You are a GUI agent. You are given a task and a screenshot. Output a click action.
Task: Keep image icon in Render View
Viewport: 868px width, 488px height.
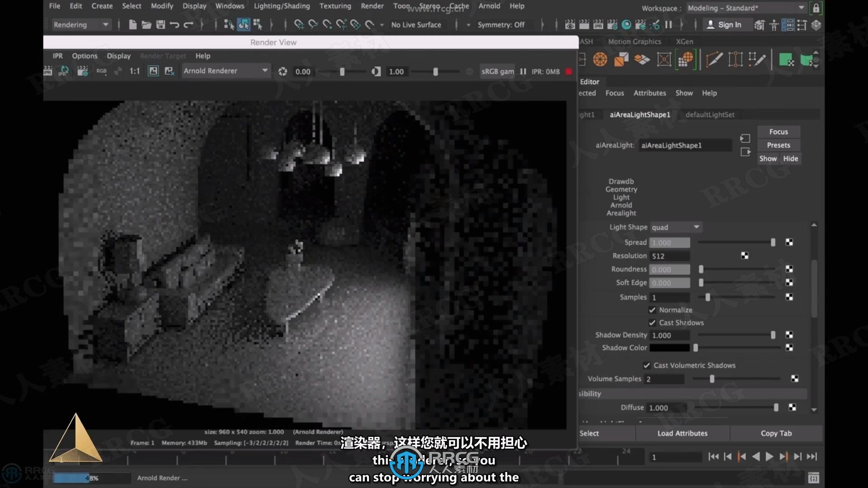[154, 71]
